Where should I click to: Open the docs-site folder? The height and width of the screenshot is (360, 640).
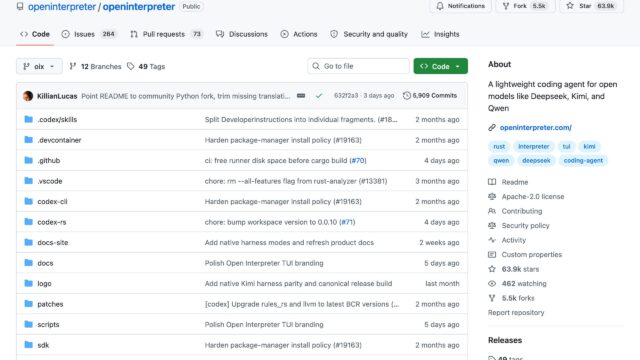tap(53, 242)
